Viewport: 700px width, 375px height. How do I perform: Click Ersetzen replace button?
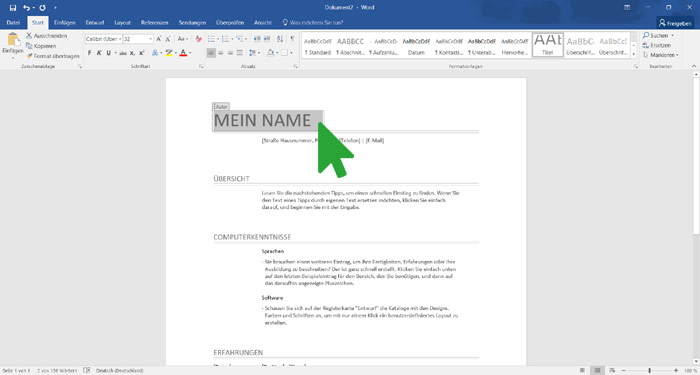tap(657, 46)
